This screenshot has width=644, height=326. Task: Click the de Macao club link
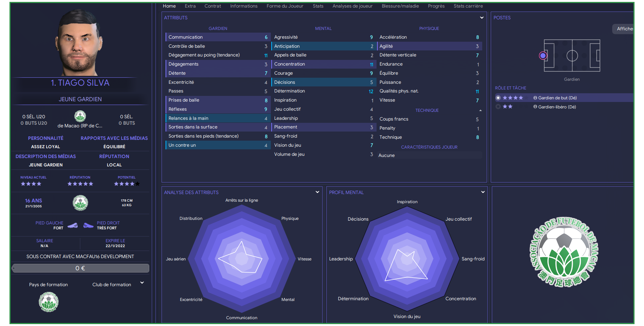[x=80, y=126]
